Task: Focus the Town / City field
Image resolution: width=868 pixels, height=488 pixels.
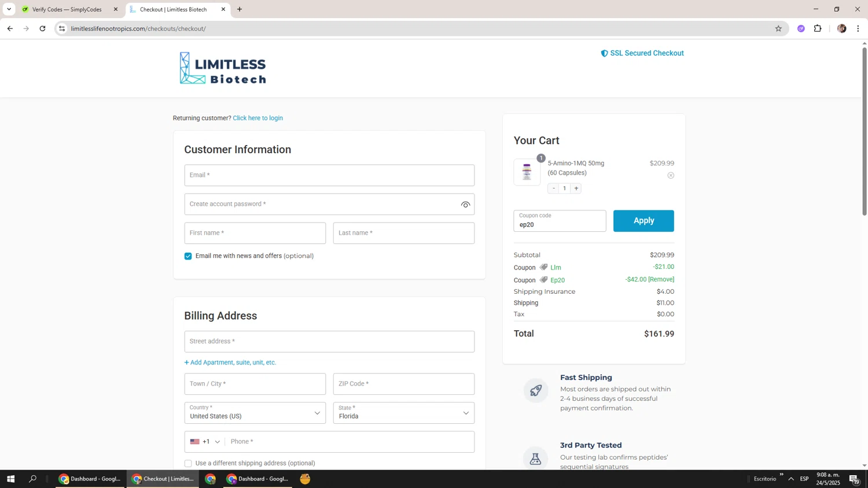Action: click(x=255, y=384)
